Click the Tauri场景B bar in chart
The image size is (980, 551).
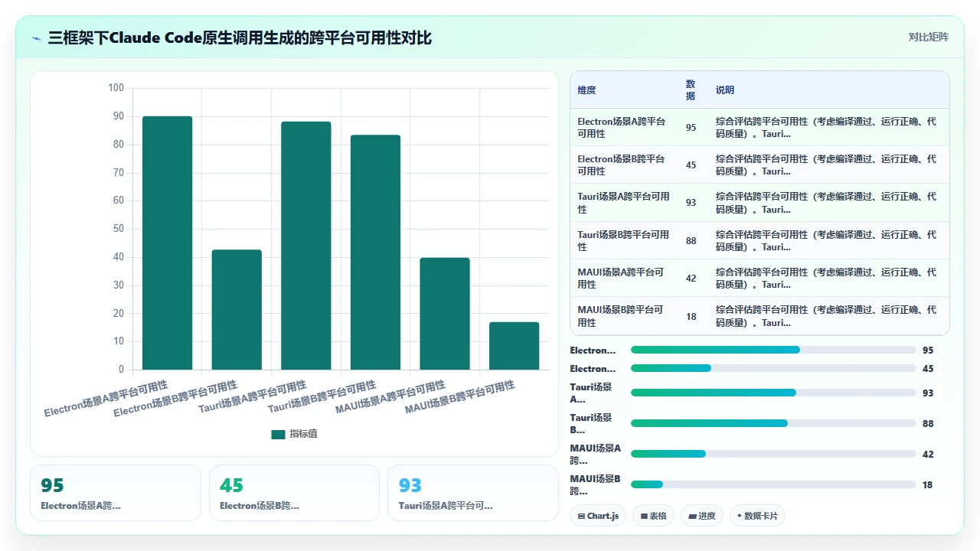click(x=375, y=253)
